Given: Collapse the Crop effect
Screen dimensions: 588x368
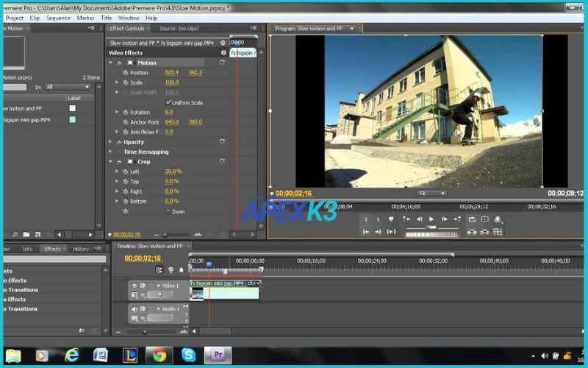Looking at the screenshot, I should [x=111, y=162].
